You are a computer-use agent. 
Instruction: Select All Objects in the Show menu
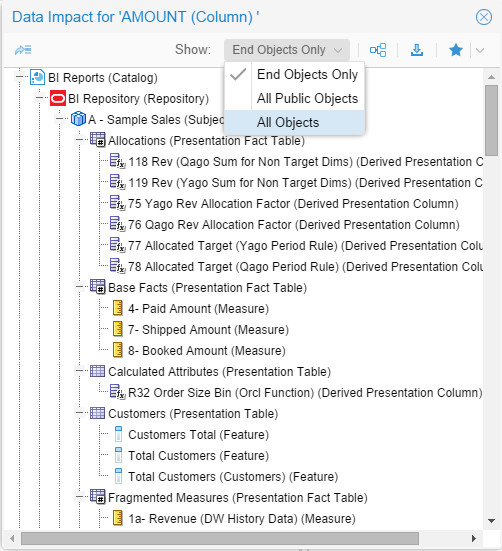coord(294,122)
